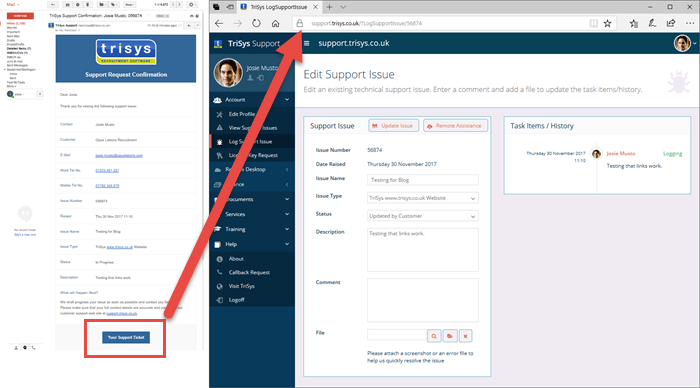The image size is (700, 388).
Task: Open reading view from address bar
Action: click(593, 23)
